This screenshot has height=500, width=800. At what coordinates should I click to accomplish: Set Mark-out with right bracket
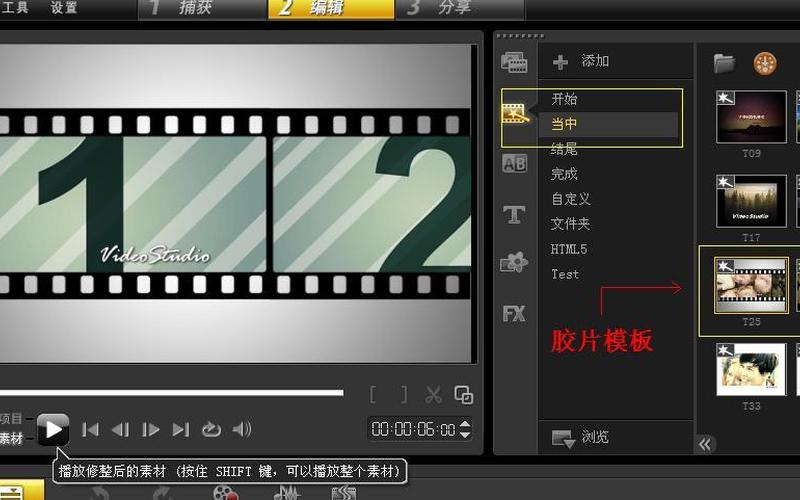tap(404, 395)
